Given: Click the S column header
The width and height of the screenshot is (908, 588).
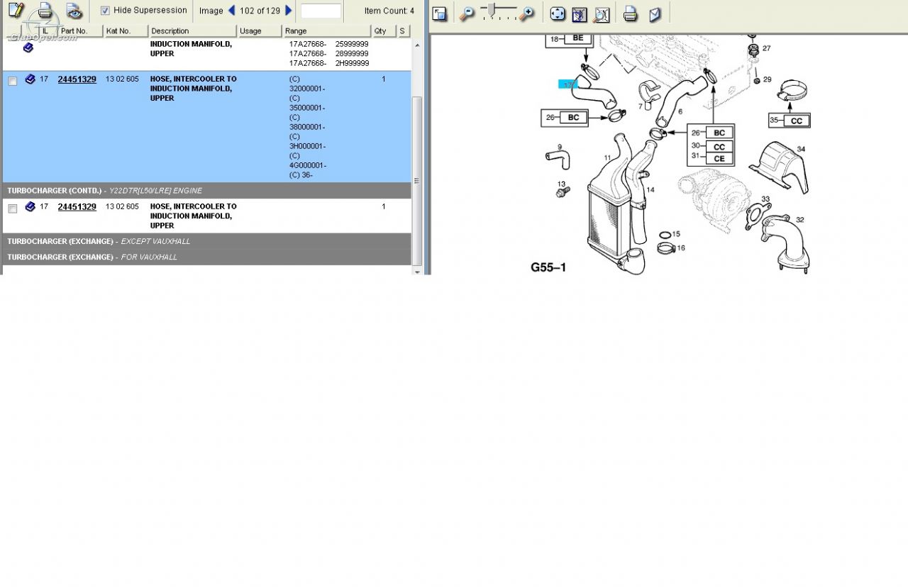Looking at the screenshot, I should pos(403,31).
